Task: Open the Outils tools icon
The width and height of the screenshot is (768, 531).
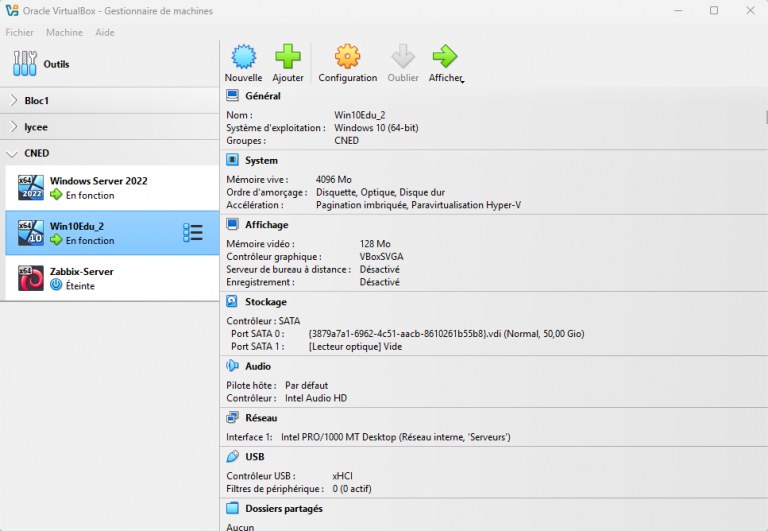Action: point(25,64)
